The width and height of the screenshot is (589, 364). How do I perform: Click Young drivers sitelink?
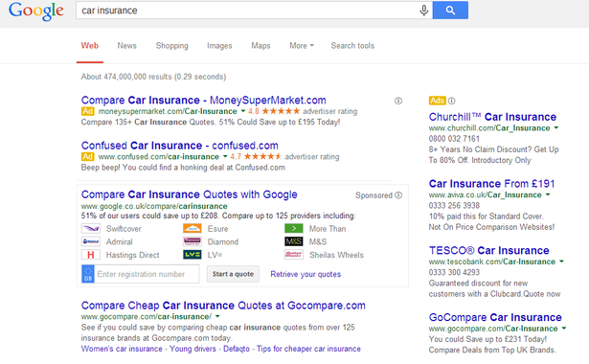193,349
